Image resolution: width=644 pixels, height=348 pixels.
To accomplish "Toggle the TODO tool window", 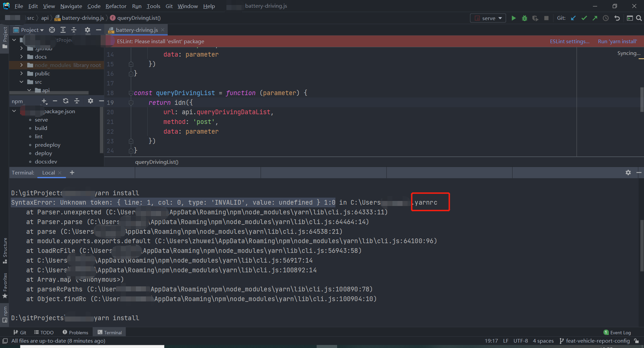I will click(44, 332).
